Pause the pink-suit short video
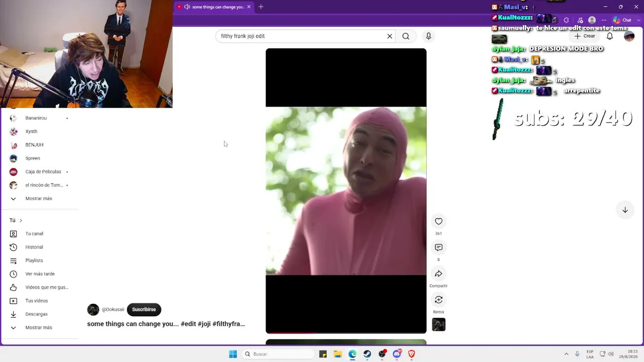Viewport: 644px width, 362px height. 346,191
